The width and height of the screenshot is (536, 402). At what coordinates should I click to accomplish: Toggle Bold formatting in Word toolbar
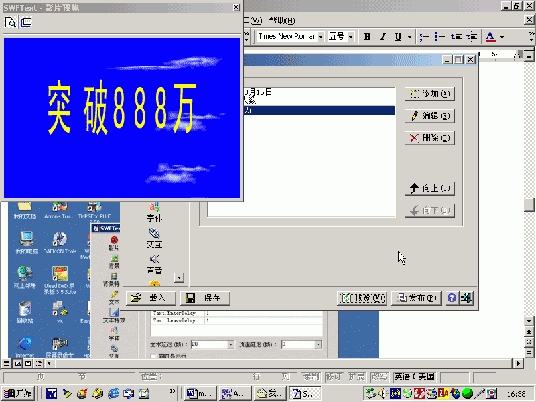click(367, 37)
